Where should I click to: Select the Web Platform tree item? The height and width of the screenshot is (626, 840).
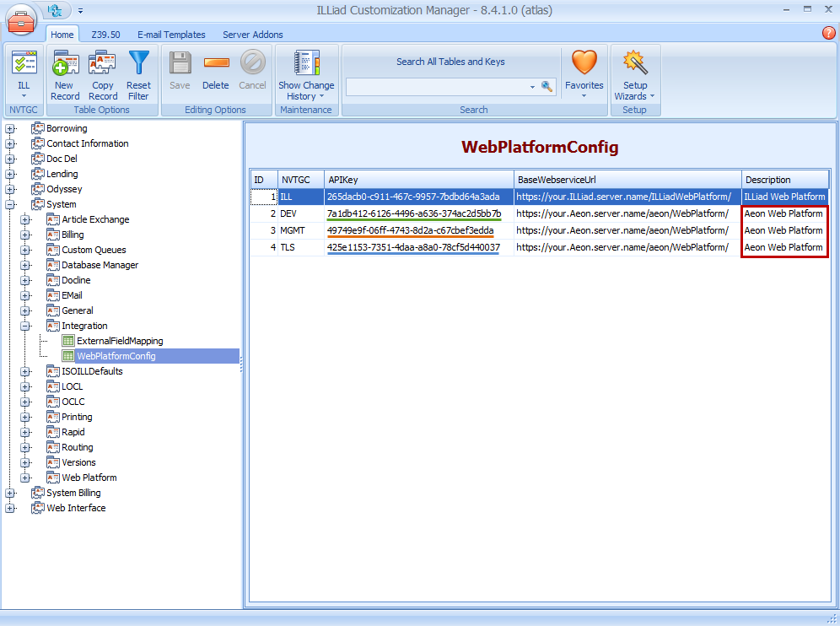tap(89, 478)
